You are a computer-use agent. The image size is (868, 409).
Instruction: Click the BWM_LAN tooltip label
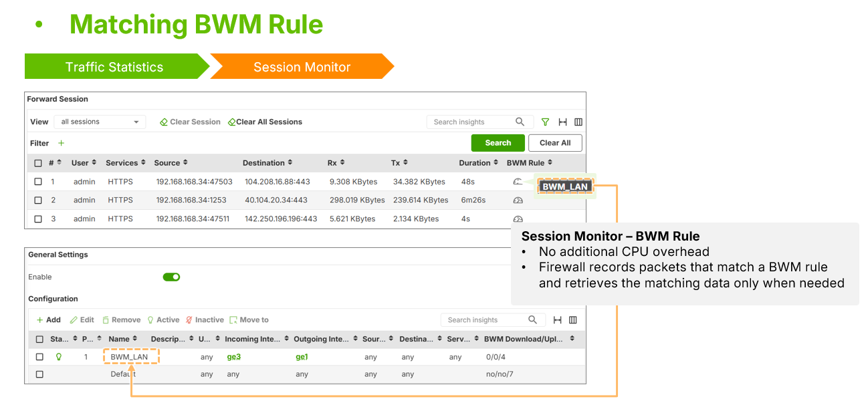click(x=565, y=187)
